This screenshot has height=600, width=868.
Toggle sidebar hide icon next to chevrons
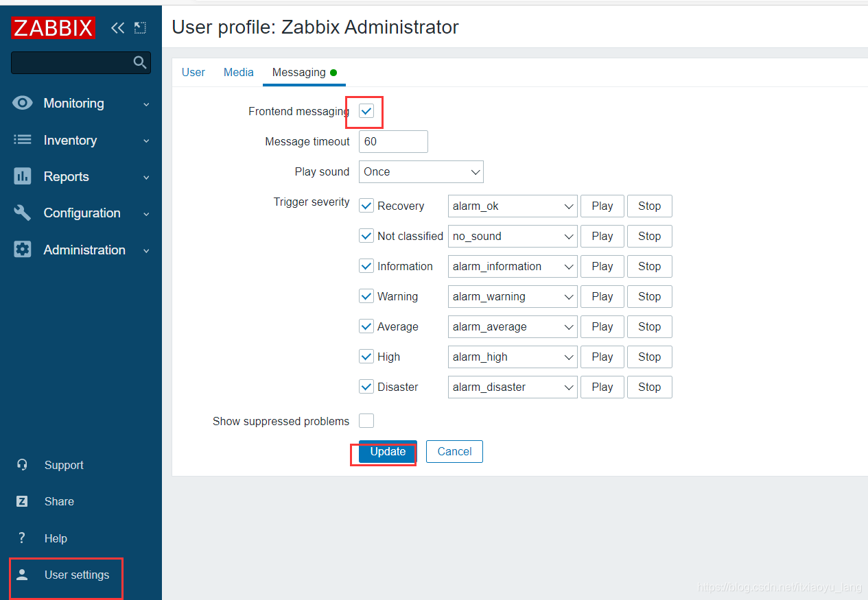(140, 27)
